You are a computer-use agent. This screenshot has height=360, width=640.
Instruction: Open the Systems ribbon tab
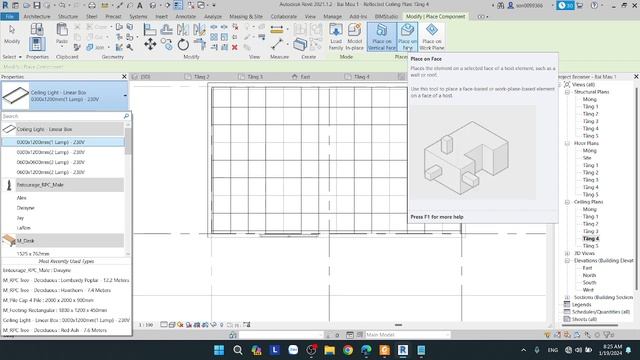[x=138, y=16]
